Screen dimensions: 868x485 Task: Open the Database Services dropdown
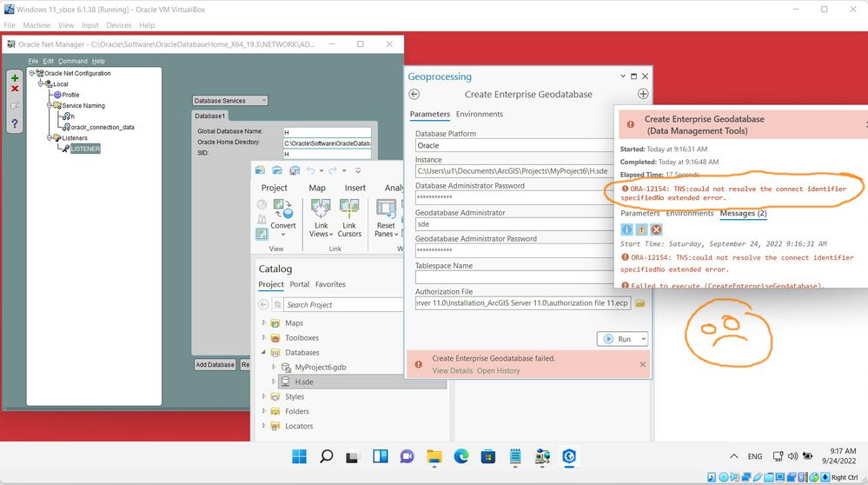[230, 101]
